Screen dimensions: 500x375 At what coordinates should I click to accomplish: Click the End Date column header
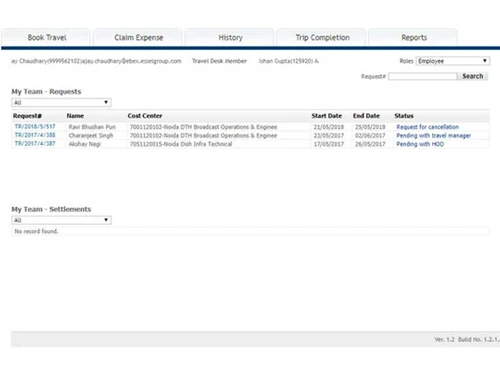[x=366, y=116]
